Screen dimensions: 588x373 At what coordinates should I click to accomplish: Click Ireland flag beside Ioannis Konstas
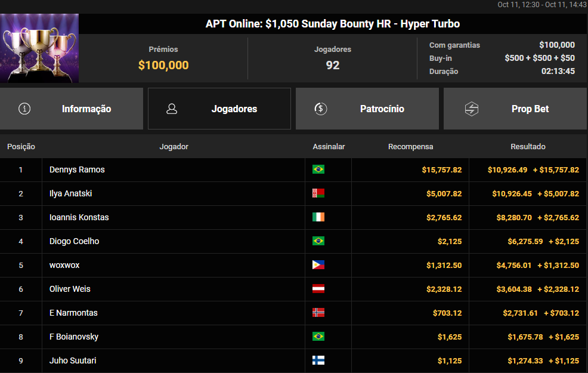(318, 217)
